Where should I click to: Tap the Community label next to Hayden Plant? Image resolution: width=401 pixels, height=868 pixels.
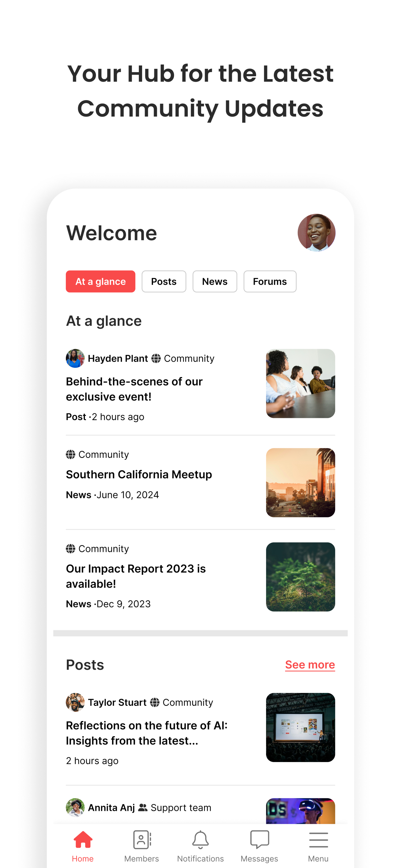pos(189,358)
